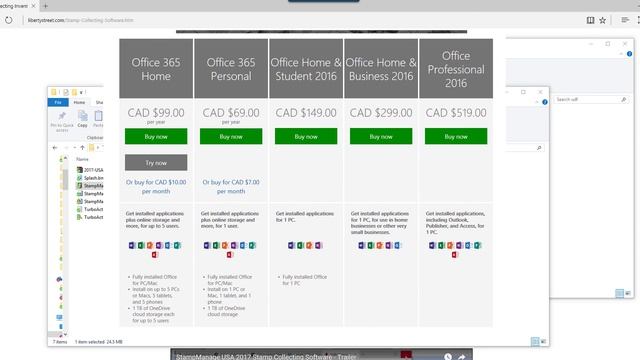Switch front Explorer to large icons view
The image size is (640, 360).
pyautogui.click(x=543, y=342)
